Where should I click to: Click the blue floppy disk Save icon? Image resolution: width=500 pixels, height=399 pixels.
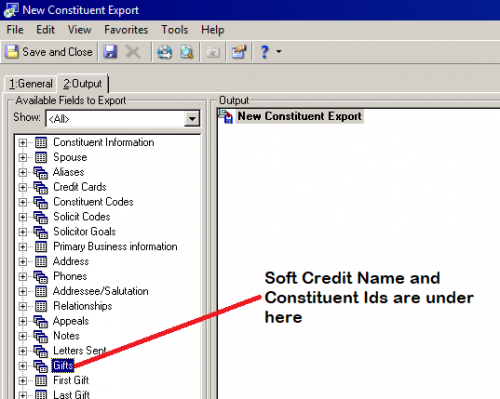(x=110, y=52)
